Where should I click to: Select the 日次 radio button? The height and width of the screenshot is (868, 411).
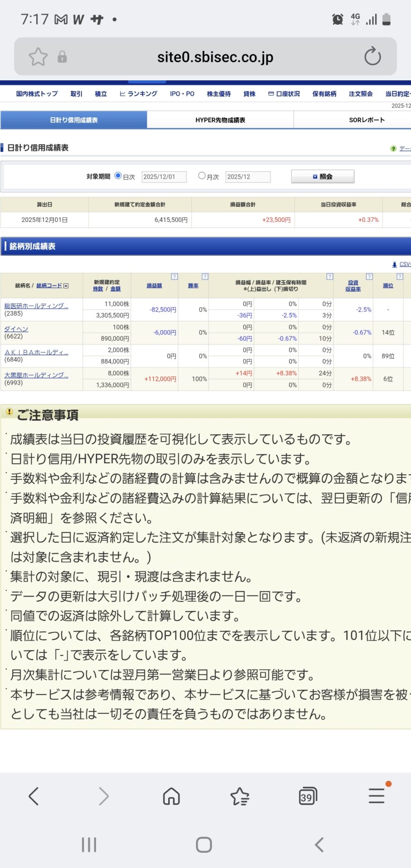coord(118,176)
